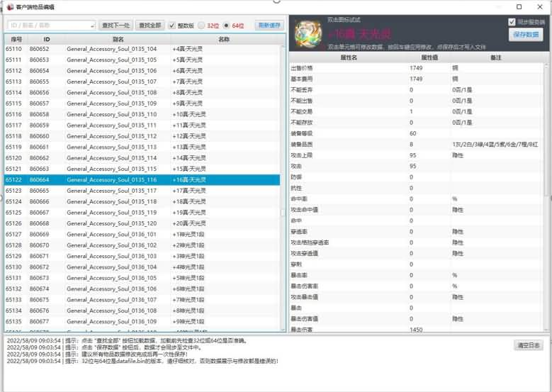
Task: Click the item icon image in header
Action: point(308,34)
